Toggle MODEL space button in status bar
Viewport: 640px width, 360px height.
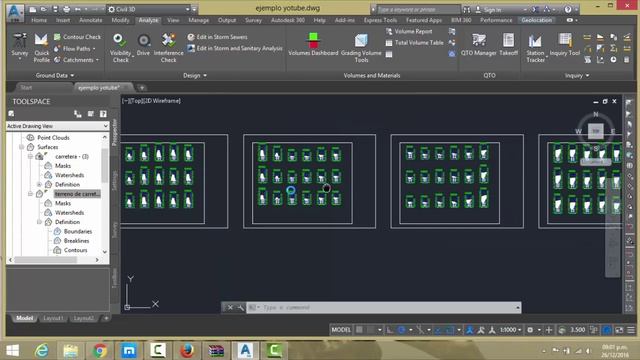click(x=341, y=330)
